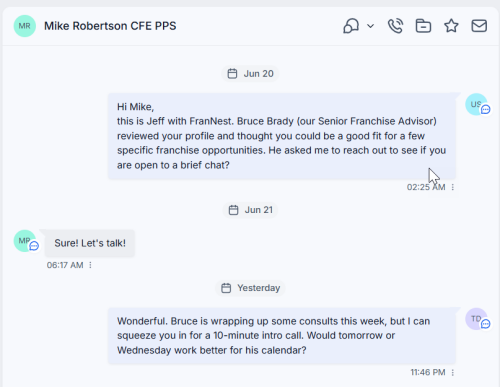Open the chat channel icon in header
The image size is (500, 387).
click(351, 26)
